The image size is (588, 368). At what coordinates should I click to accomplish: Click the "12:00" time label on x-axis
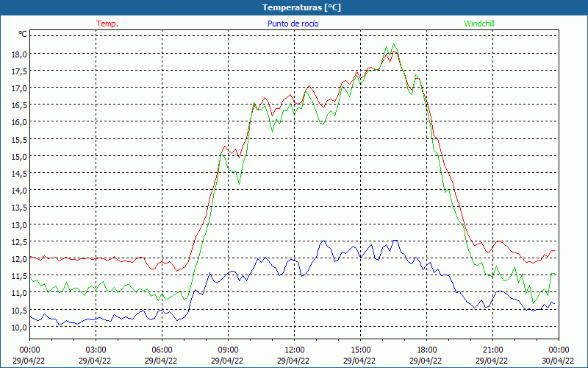[295, 350]
